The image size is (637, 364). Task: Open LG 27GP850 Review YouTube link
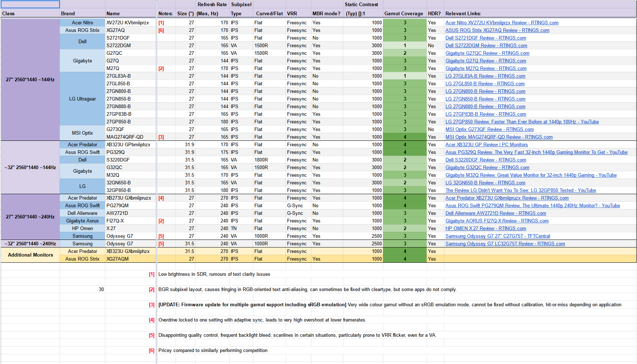[522, 122]
